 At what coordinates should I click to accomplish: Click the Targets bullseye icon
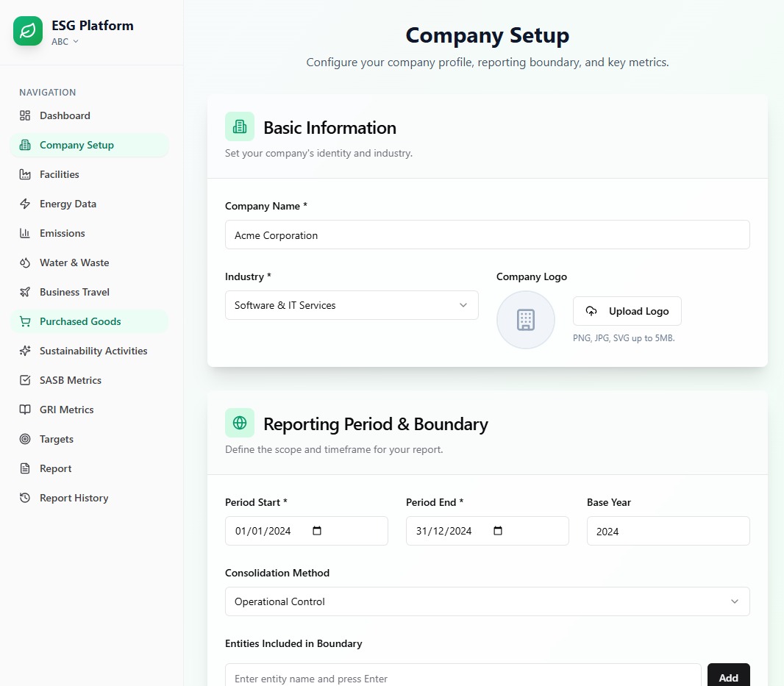25,439
